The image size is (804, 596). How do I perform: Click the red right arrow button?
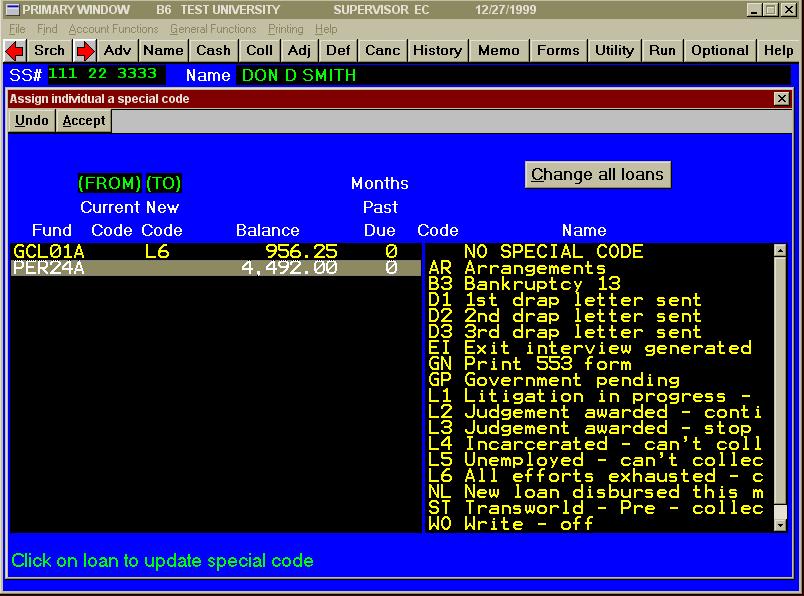[x=85, y=50]
